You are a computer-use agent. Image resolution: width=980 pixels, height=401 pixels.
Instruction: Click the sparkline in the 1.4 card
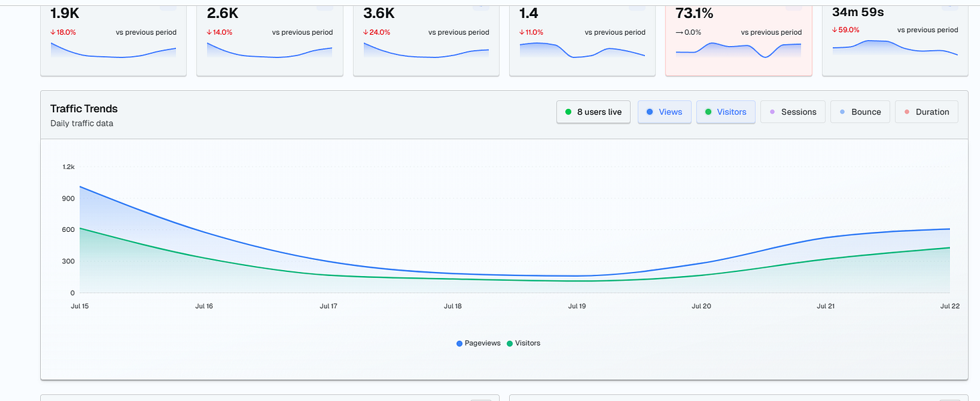[x=583, y=50]
